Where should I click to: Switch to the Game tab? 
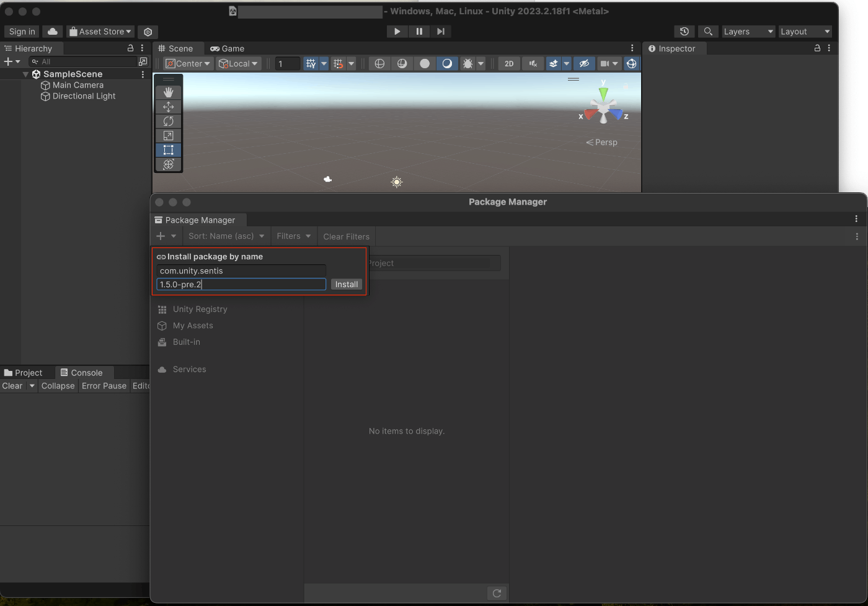228,48
